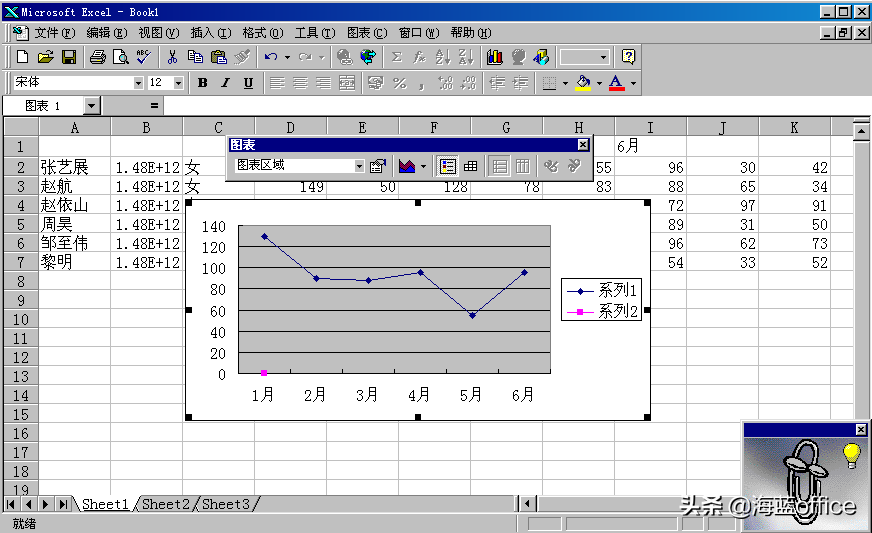
Task: Toggle the chart Legend button
Action: tap(448, 166)
